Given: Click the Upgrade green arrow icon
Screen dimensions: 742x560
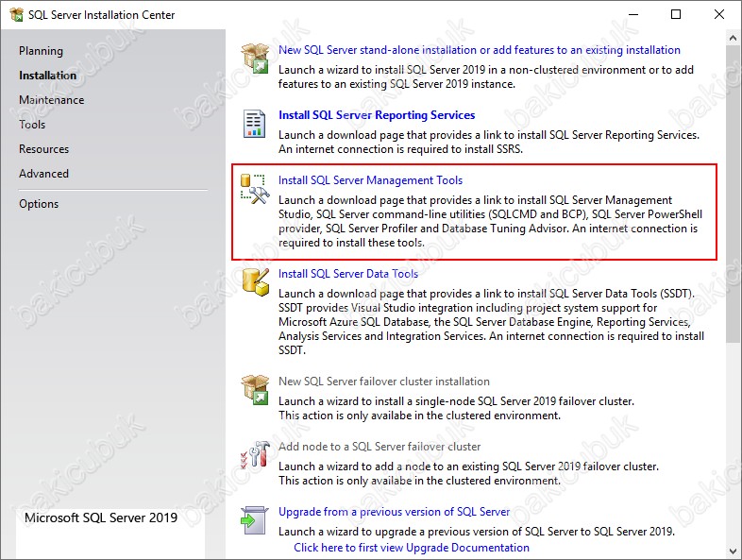Looking at the screenshot, I should [x=254, y=519].
